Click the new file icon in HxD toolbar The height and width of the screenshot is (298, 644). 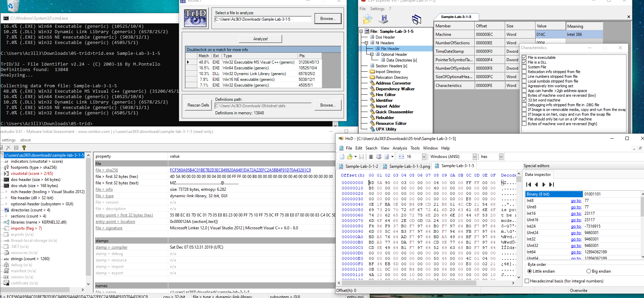[x=342, y=157]
